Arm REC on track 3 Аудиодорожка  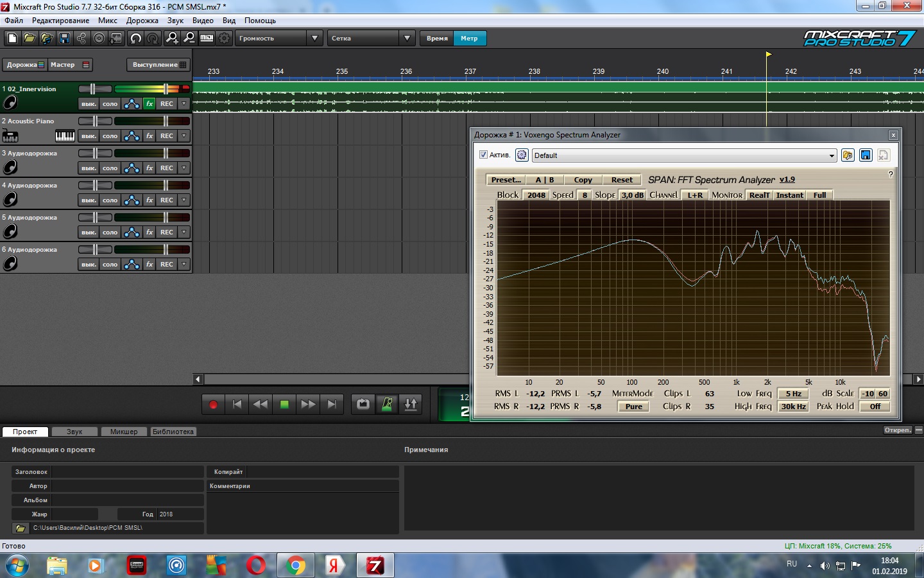pos(167,168)
